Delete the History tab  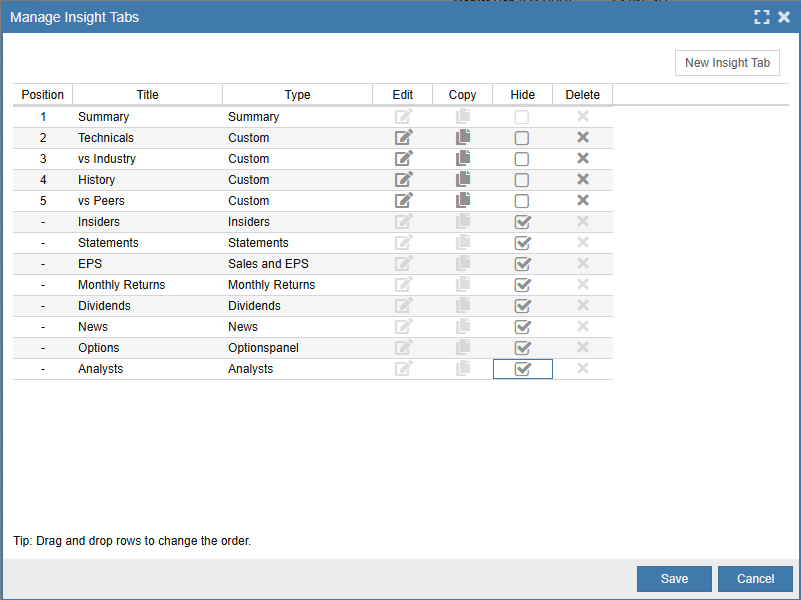pyautogui.click(x=583, y=179)
